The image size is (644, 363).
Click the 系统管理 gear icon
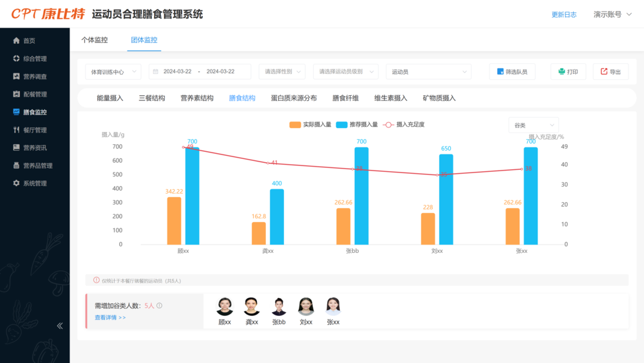click(16, 183)
